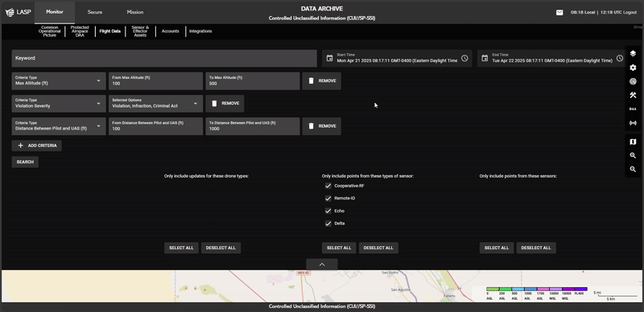Image resolution: width=644 pixels, height=312 pixels.
Task: Click the San Isidro map label
Action: [390, 273]
